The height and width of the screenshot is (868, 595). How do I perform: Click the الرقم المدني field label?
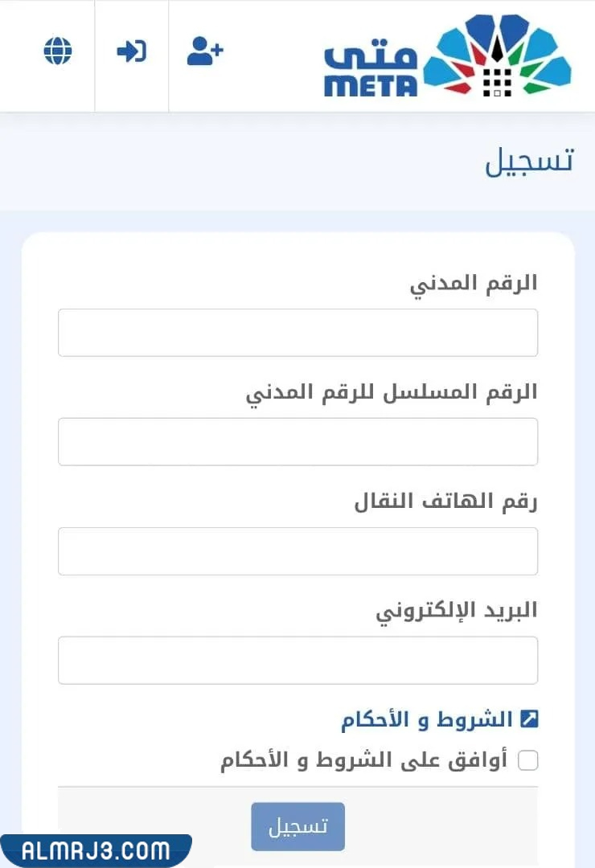[x=474, y=283]
